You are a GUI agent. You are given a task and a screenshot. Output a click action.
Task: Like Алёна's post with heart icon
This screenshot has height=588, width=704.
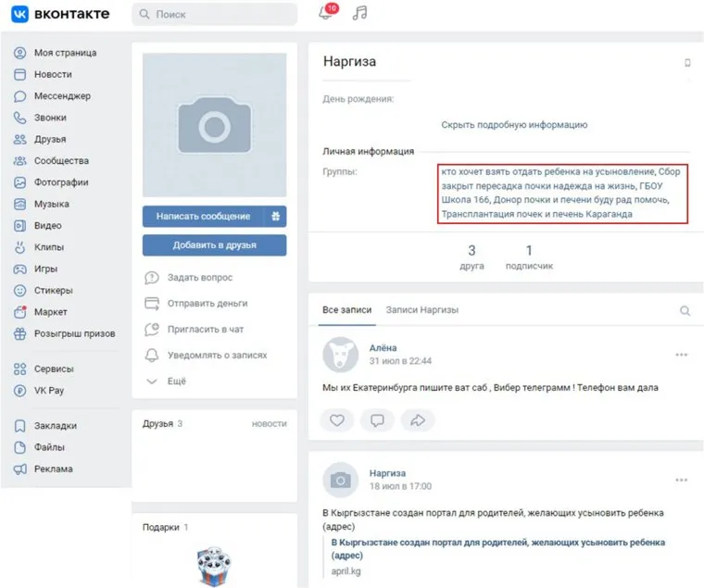pos(337,419)
